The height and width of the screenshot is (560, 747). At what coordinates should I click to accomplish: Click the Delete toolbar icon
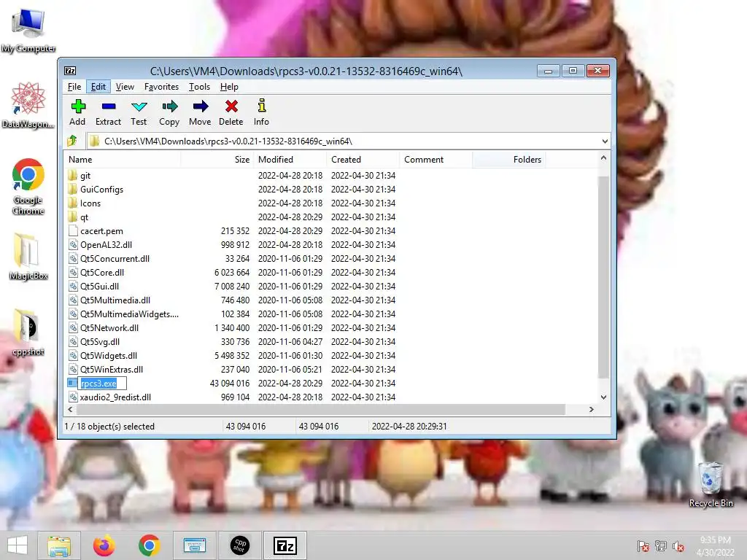click(x=231, y=106)
